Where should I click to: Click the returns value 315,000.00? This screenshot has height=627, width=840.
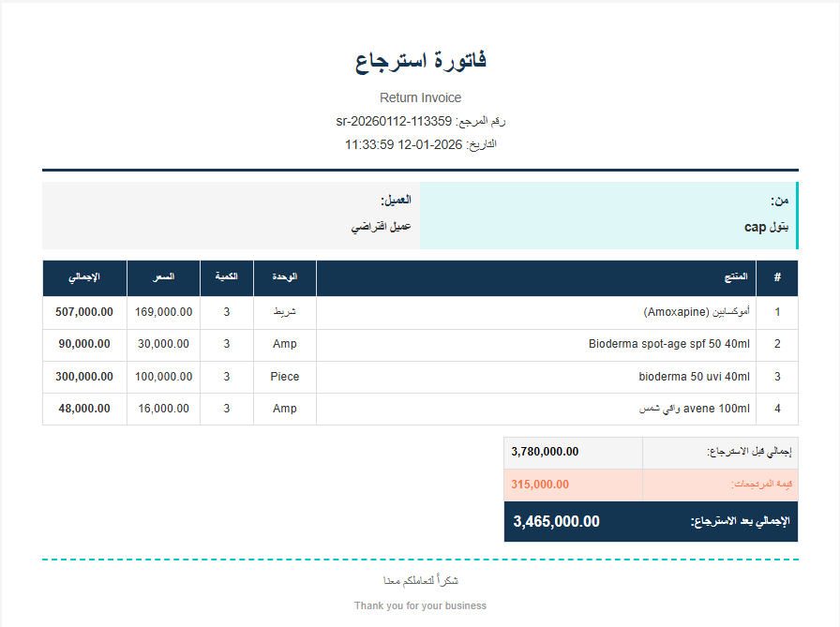(540, 484)
